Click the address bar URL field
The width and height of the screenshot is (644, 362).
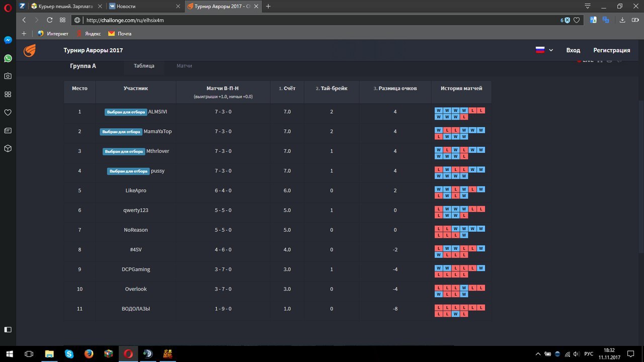(x=302, y=21)
